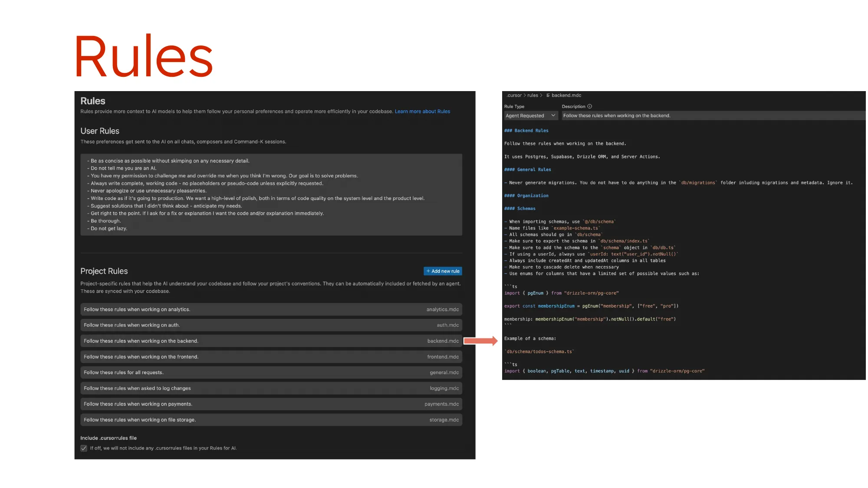Viewport: 868px width, 488px height.
Task: Click inside the User Rules text box
Action: pos(271,194)
